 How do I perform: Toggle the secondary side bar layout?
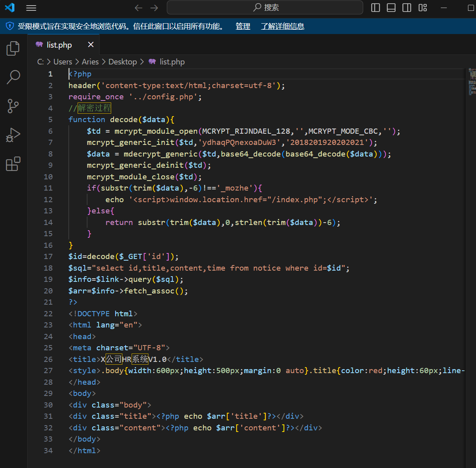(407, 8)
